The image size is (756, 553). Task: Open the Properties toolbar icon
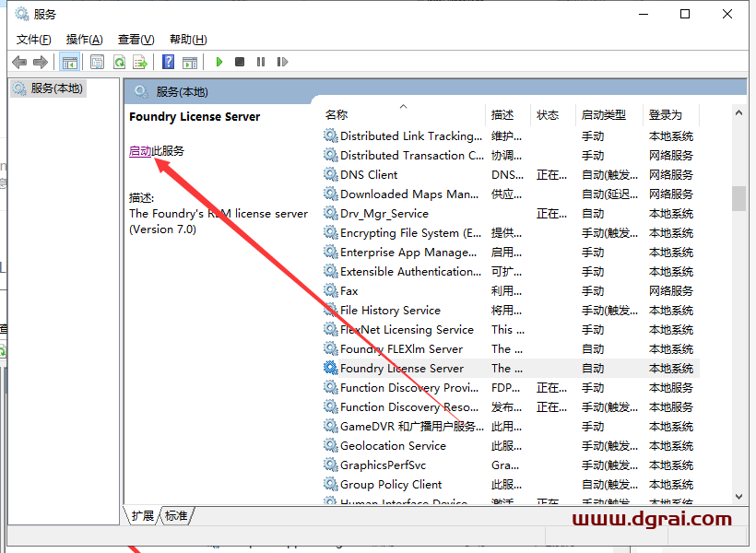[98, 62]
